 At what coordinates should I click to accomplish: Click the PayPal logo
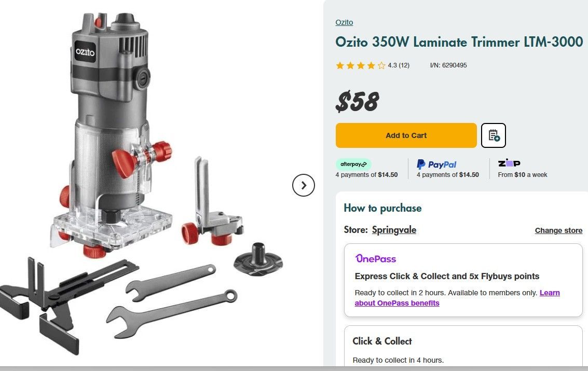436,164
